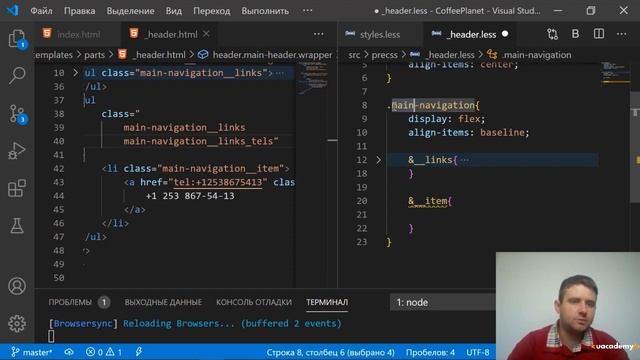Open the КОНСОЛЬ ОТЛАДКИ panel tab
Viewport: 640px width, 360px height.
click(x=254, y=302)
